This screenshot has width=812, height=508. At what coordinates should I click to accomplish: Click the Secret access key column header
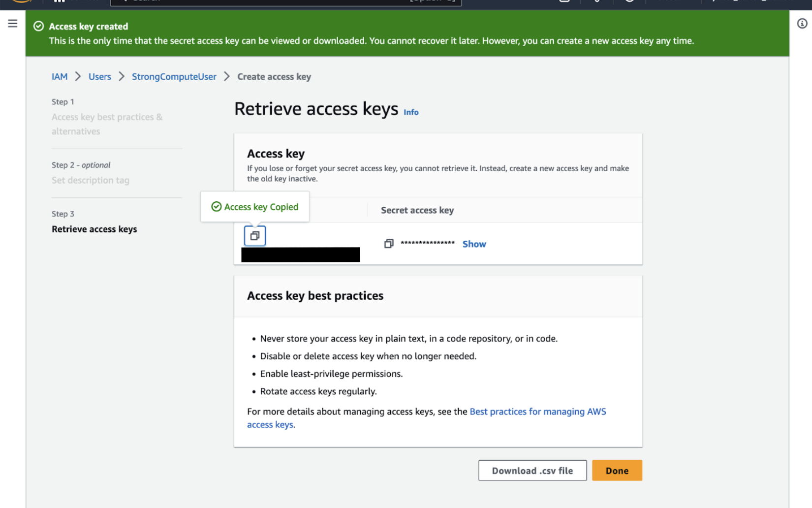click(x=417, y=210)
